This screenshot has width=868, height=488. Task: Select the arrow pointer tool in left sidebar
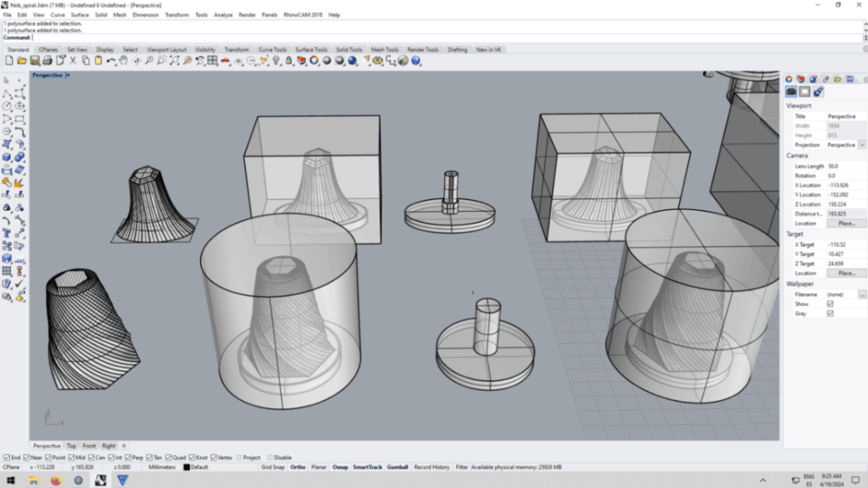click(6, 80)
